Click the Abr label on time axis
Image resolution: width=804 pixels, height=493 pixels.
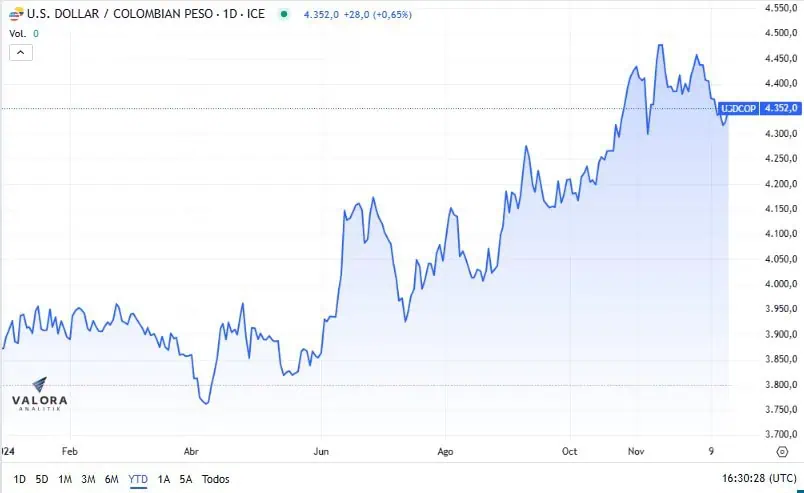(x=191, y=451)
